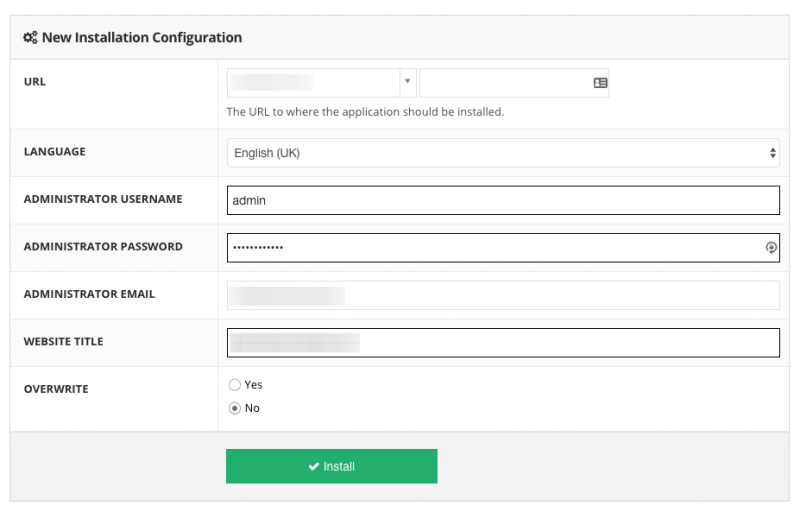Click the green Install button
The image size is (800, 512).
click(x=332, y=466)
